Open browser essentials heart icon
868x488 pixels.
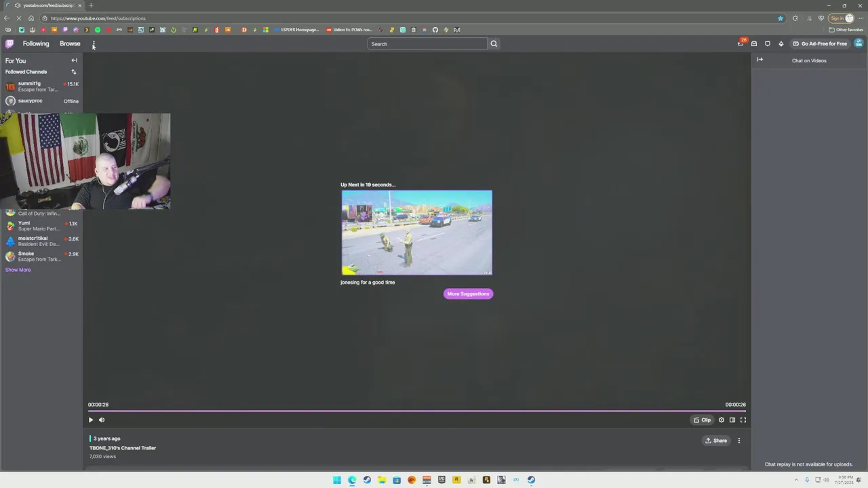click(x=821, y=18)
